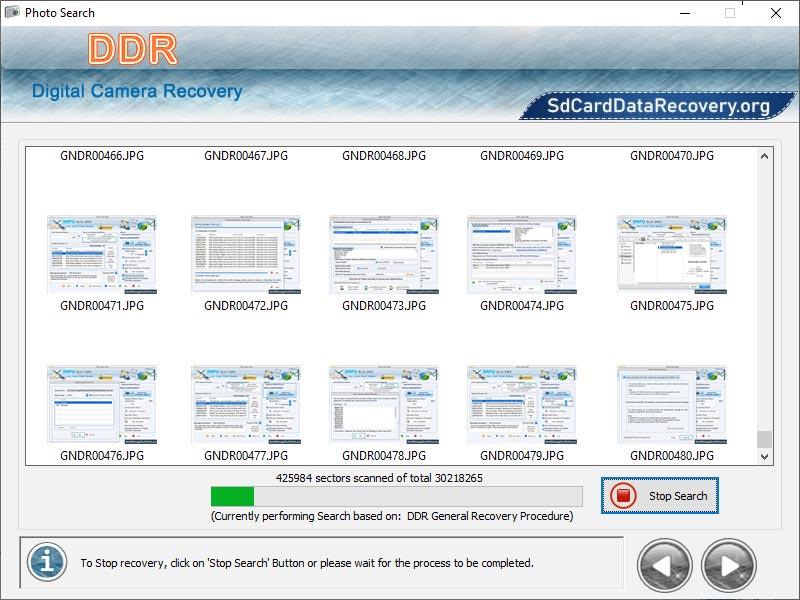
Task: Click the 'To Stop recovery' instruction text
Action: [x=307, y=563]
